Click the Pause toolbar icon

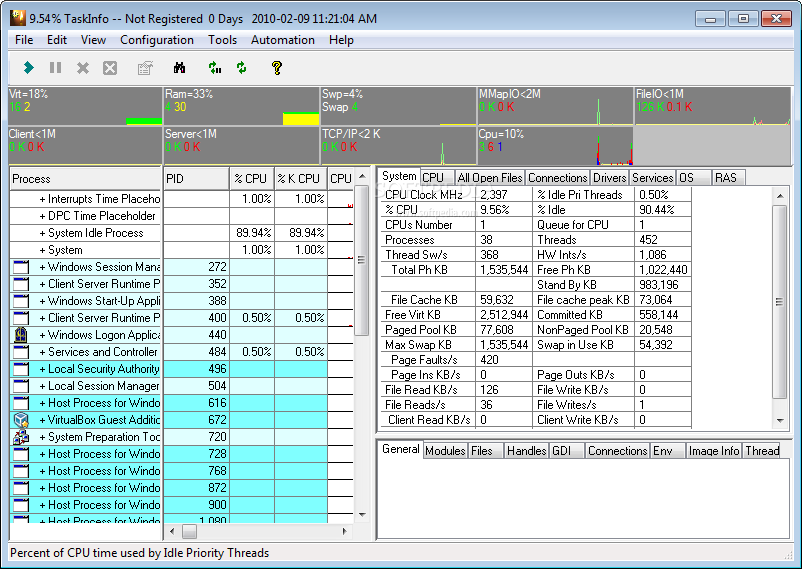55,68
